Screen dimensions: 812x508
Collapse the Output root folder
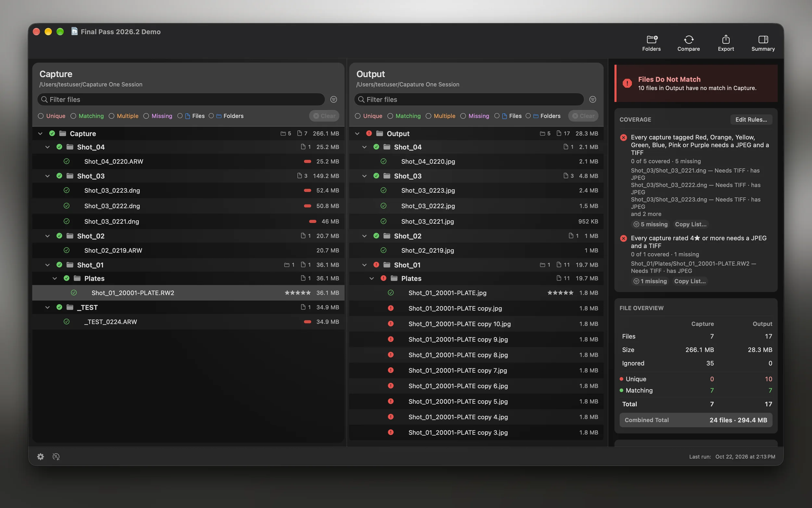pos(357,133)
